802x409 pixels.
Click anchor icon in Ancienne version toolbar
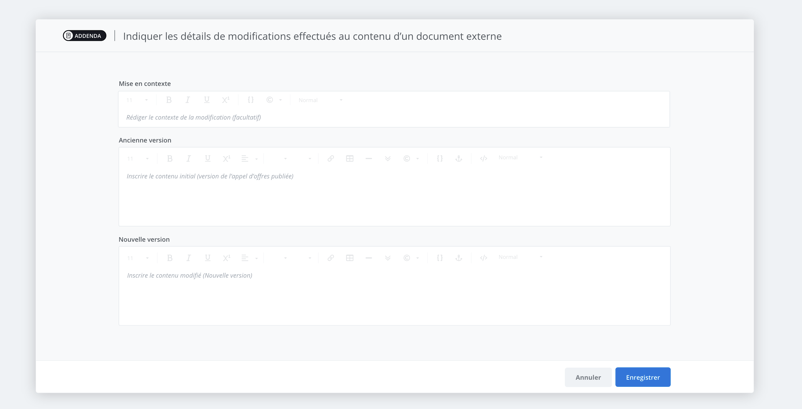pos(459,158)
